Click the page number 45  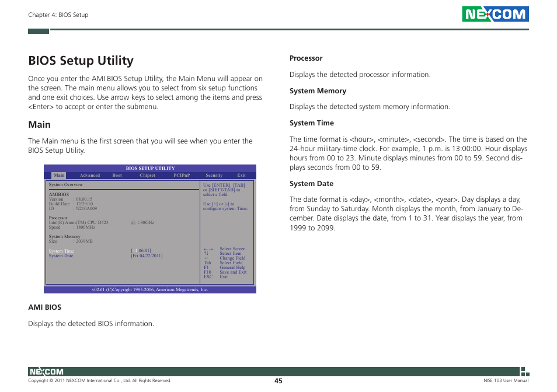278,381
